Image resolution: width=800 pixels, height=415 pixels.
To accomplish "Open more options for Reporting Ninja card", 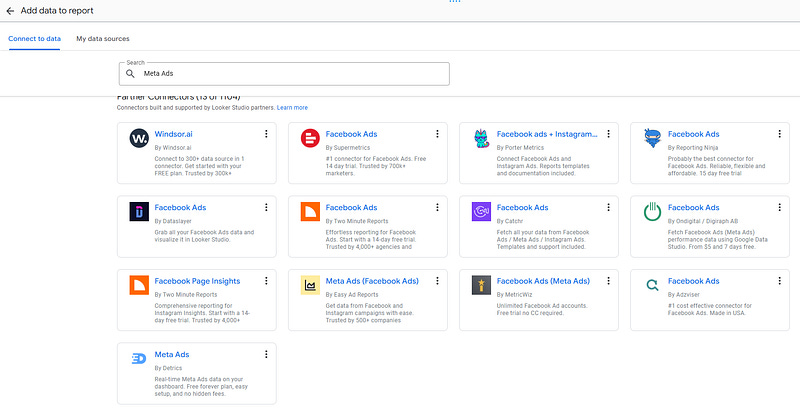I will point(780,134).
